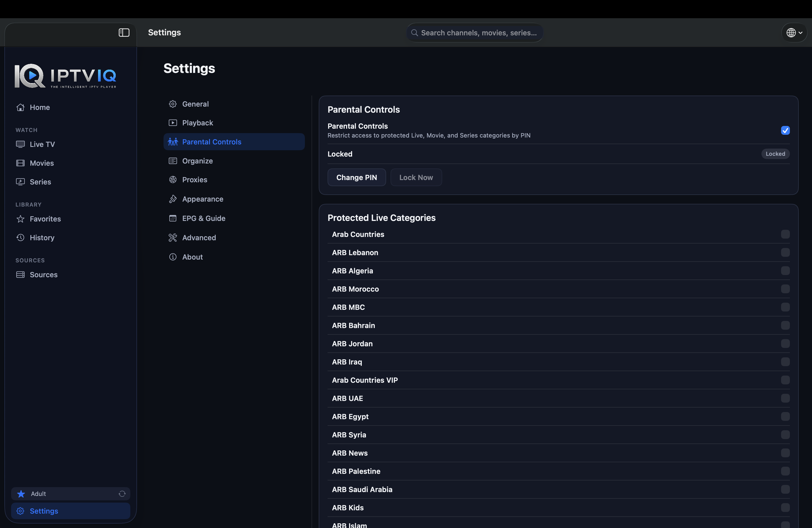
Task: Check the ARB MBC category box
Action: pyautogui.click(x=785, y=307)
